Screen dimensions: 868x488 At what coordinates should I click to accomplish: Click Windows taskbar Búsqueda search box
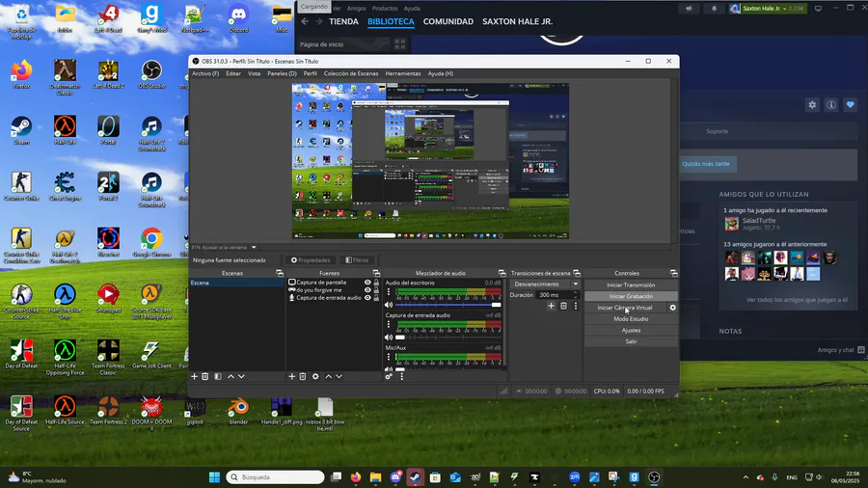pos(275,477)
